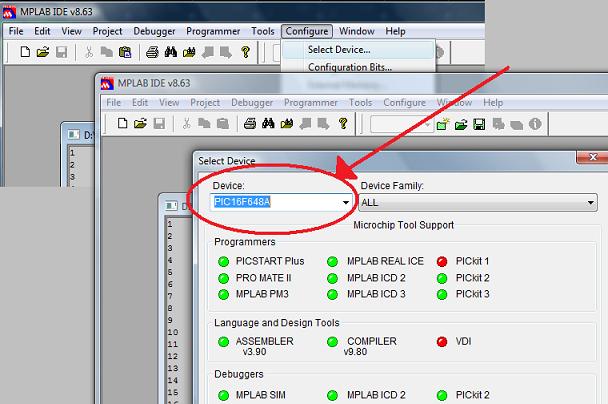
Task: Click round info icon in front toolbar
Action: (535, 124)
